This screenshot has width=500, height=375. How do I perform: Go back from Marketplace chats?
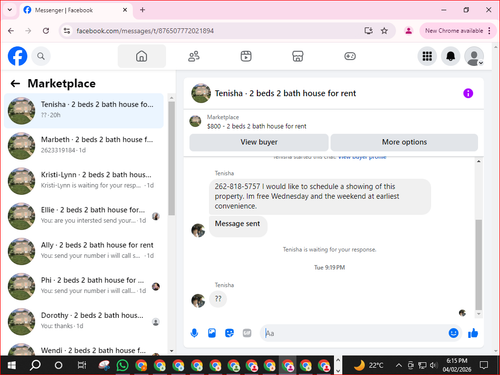click(15, 83)
